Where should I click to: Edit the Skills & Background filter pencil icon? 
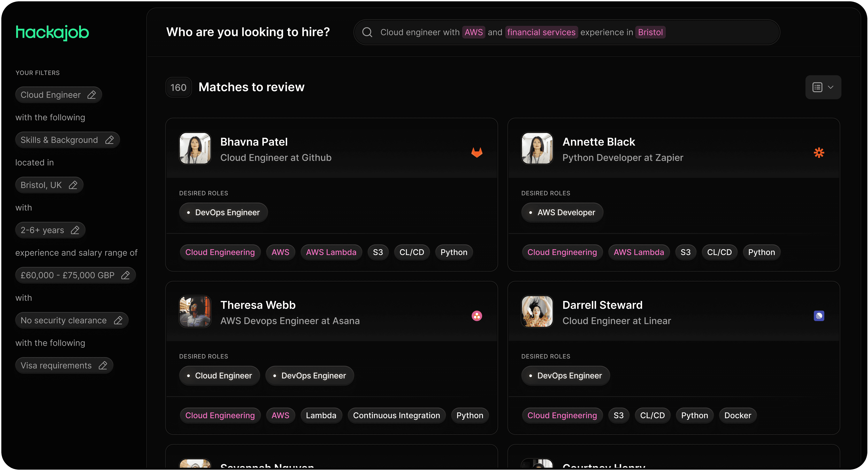tap(109, 140)
